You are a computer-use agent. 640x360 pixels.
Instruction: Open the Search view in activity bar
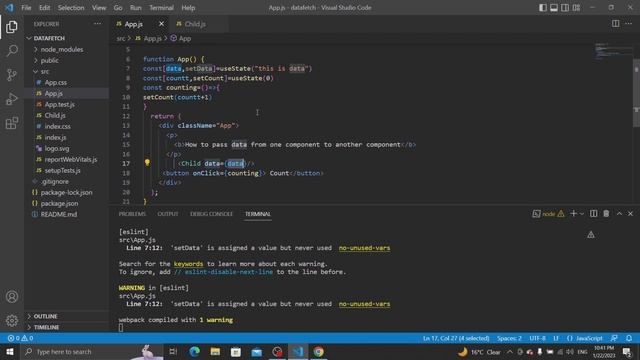pyautogui.click(x=12, y=51)
